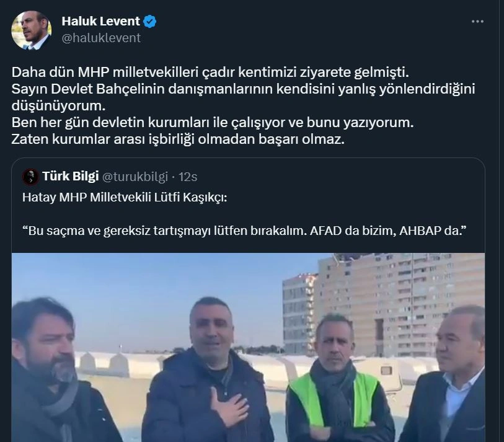Click the main tweet text about MHP milletvekilleri

[210, 72]
